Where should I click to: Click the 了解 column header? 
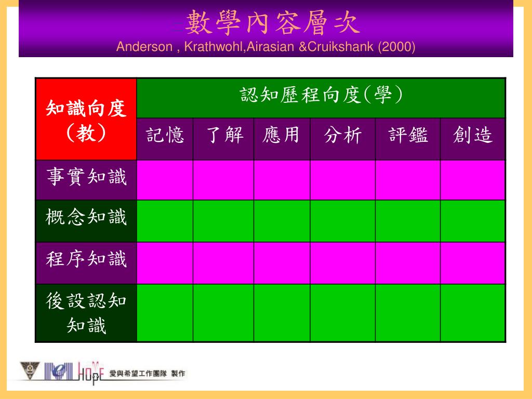[x=223, y=139]
